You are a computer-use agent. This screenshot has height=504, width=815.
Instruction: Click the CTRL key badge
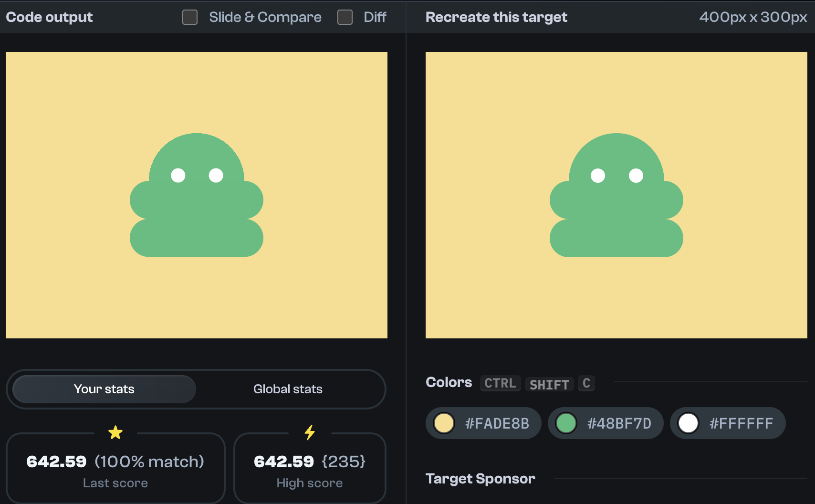[500, 383]
